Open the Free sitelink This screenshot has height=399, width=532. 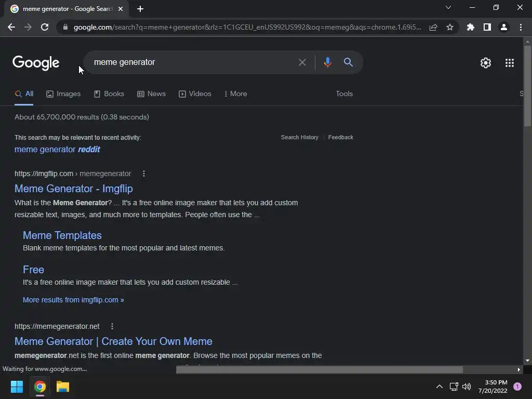(x=33, y=270)
